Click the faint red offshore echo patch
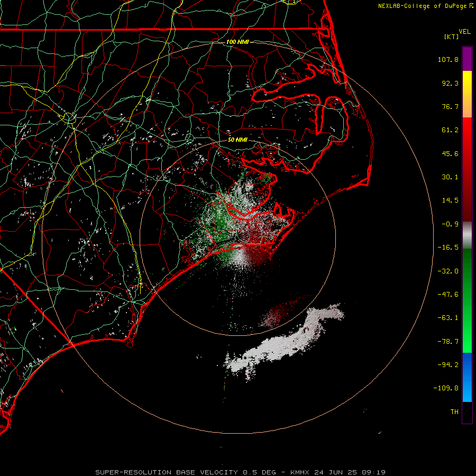 278,313
